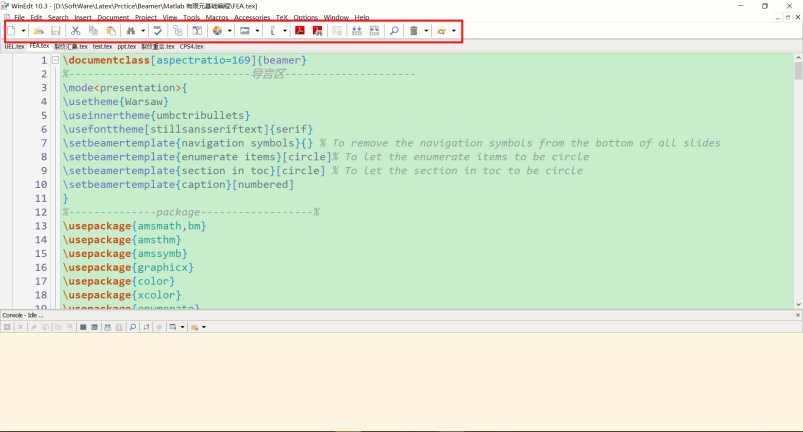
Task: Open the dropdown next to the folder search icon
Action: [x=454, y=31]
